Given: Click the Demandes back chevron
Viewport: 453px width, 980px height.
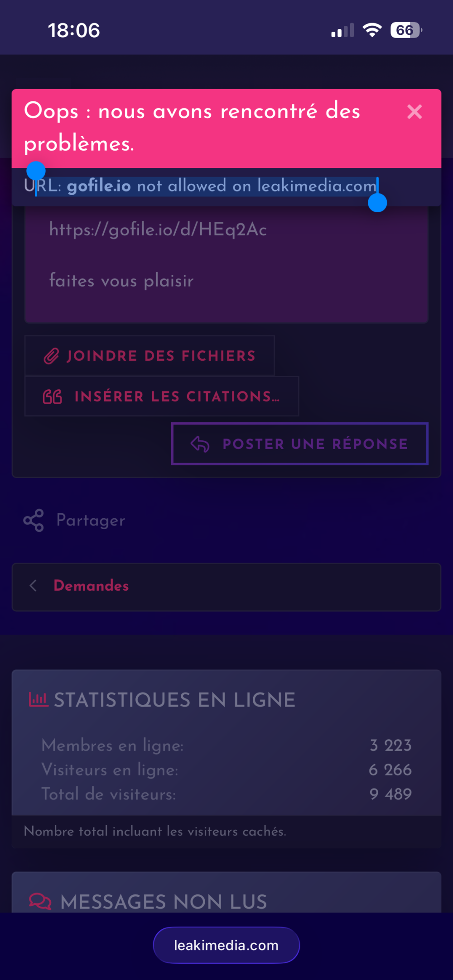Looking at the screenshot, I should pos(33,586).
